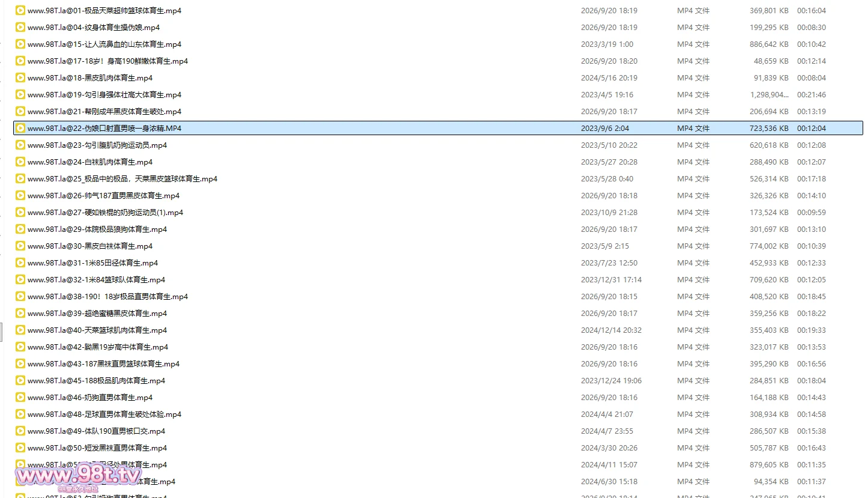868x498 pixels.
Task: Select the row with duration 00:21:46
Action: (438, 95)
